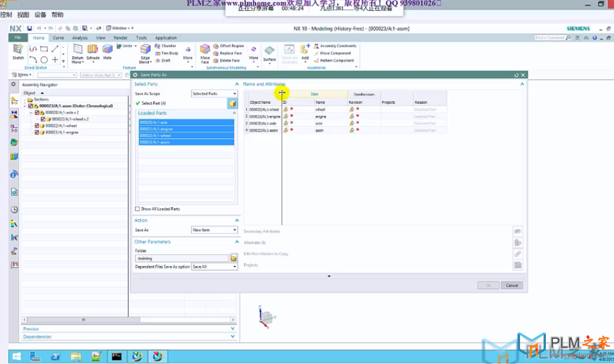Switch to the Analysis tab
614x364 pixels.
point(80,38)
